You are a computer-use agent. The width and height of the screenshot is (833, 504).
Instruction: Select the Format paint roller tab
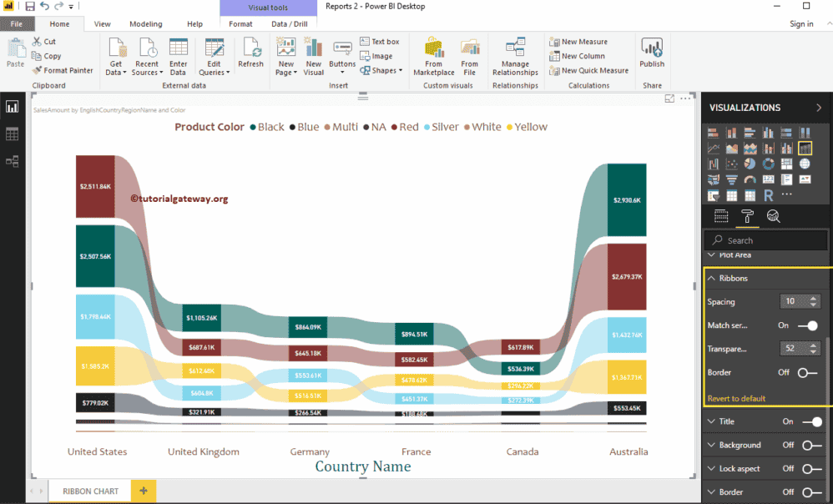click(x=746, y=217)
